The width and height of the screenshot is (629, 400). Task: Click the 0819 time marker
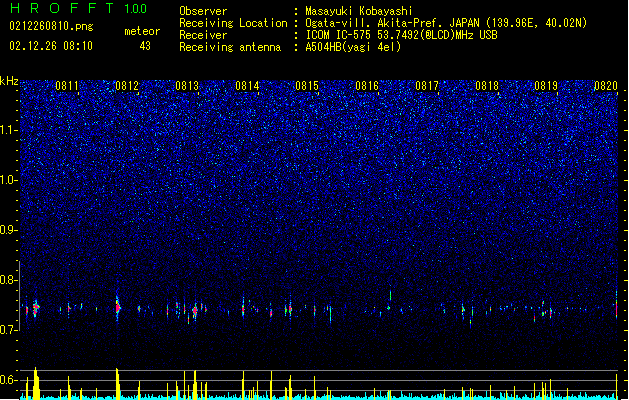pyautogui.click(x=546, y=86)
